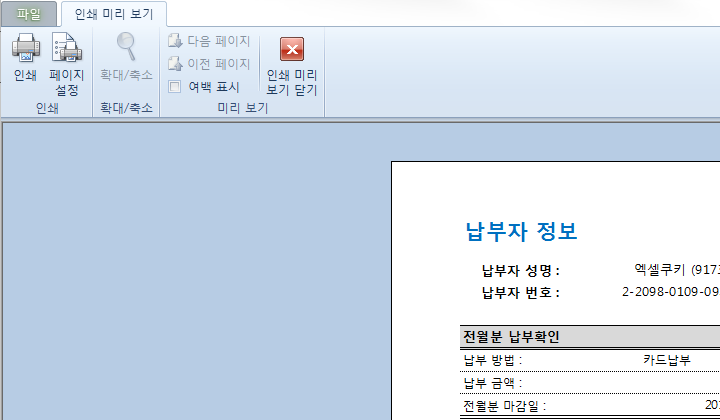Click the 납부자 번호 label
Screen dimensions: 720x420
click(521, 292)
